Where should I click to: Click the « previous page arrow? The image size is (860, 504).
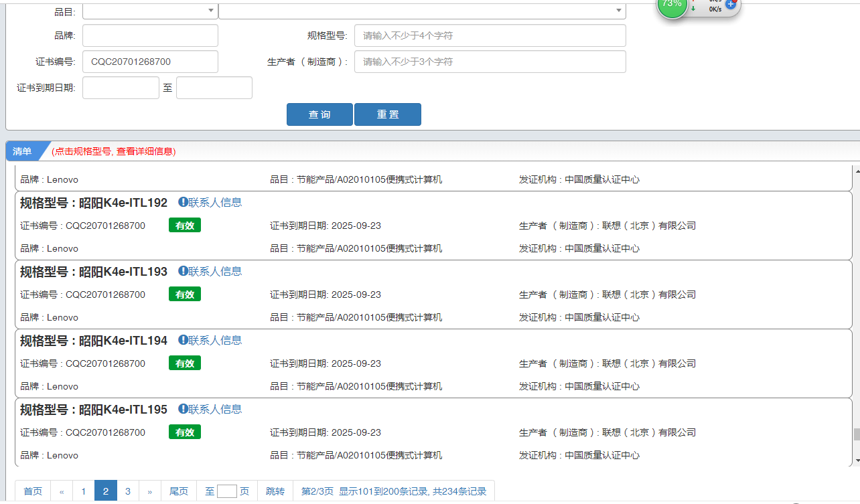[x=62, y=491]
